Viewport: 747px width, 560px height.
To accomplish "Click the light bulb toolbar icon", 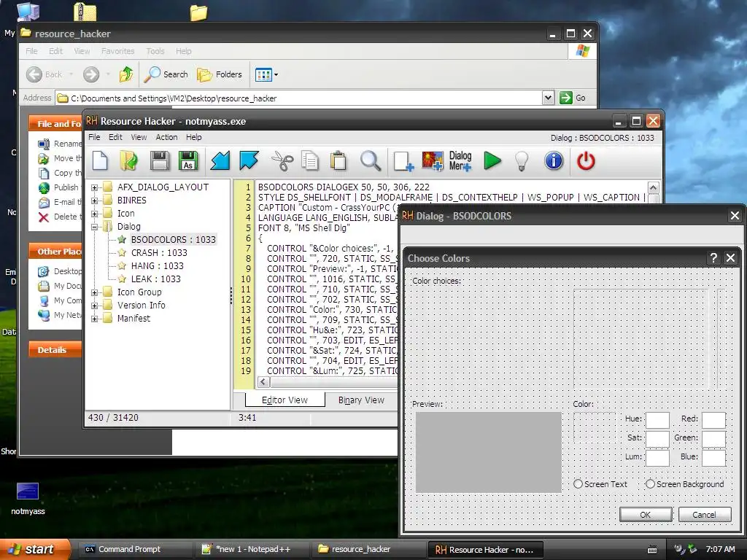I will coord(522,161).
